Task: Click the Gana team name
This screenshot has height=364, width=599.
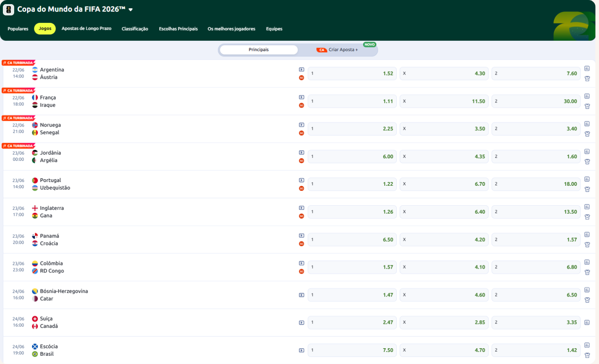Action: coord(46,216)
